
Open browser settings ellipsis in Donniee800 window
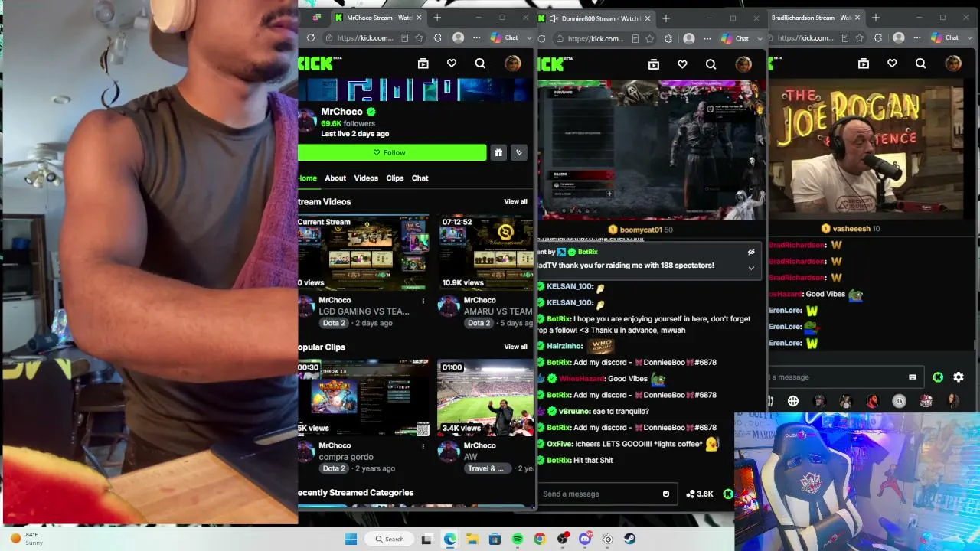click(x=707, y=37)
